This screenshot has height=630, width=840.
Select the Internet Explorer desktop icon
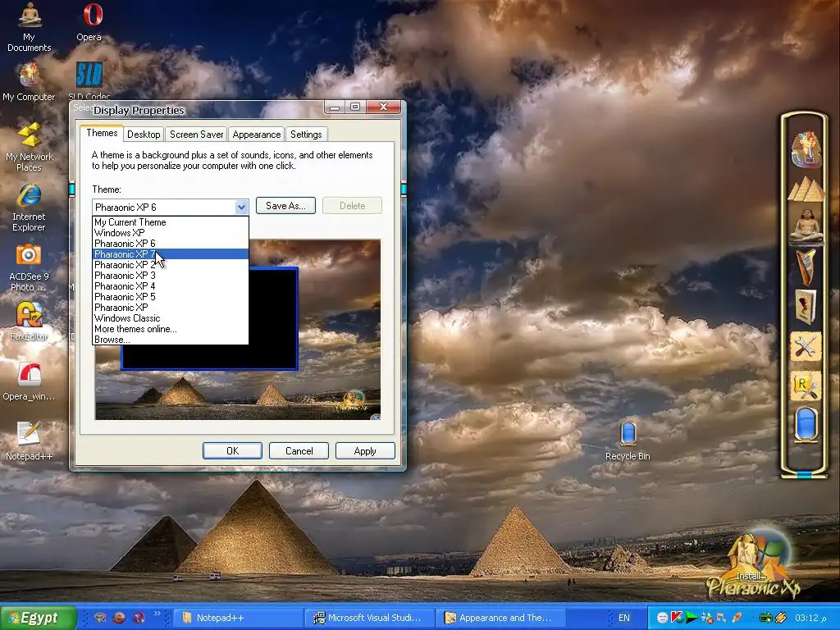[x=29, y=208]
